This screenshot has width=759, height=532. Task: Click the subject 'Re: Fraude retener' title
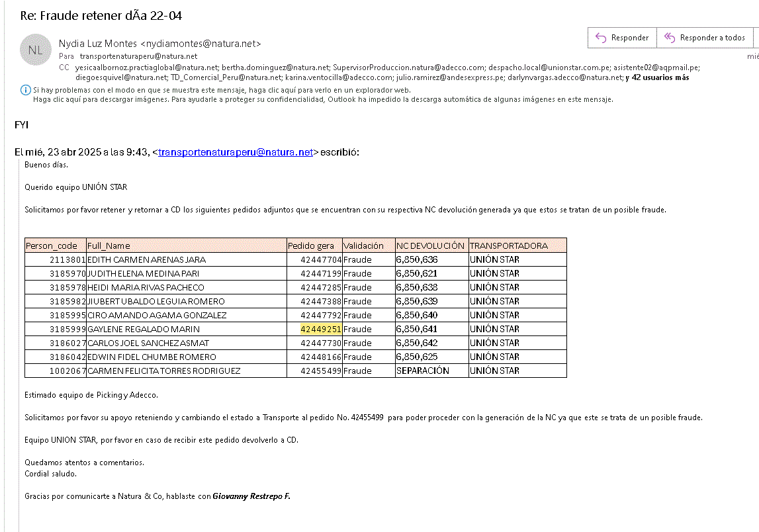coord(101,15)
